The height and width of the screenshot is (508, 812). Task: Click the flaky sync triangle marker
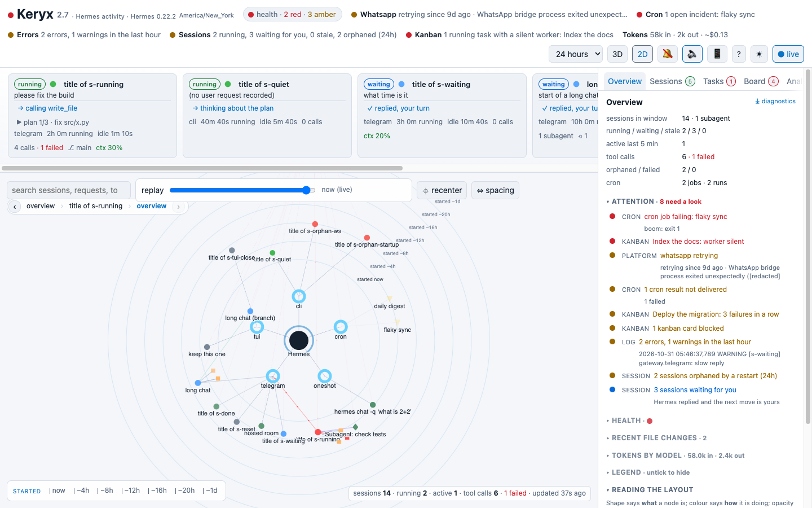[398, 322]
